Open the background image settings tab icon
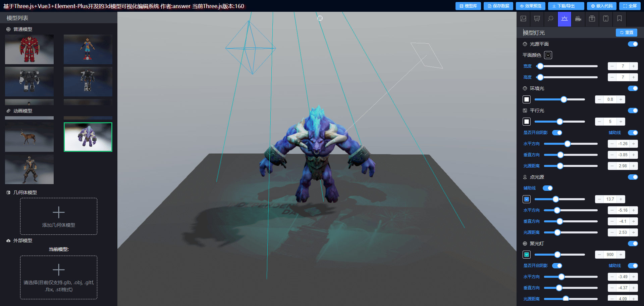The width and height of the screenshot is (644, 306). tap(523, 19)
